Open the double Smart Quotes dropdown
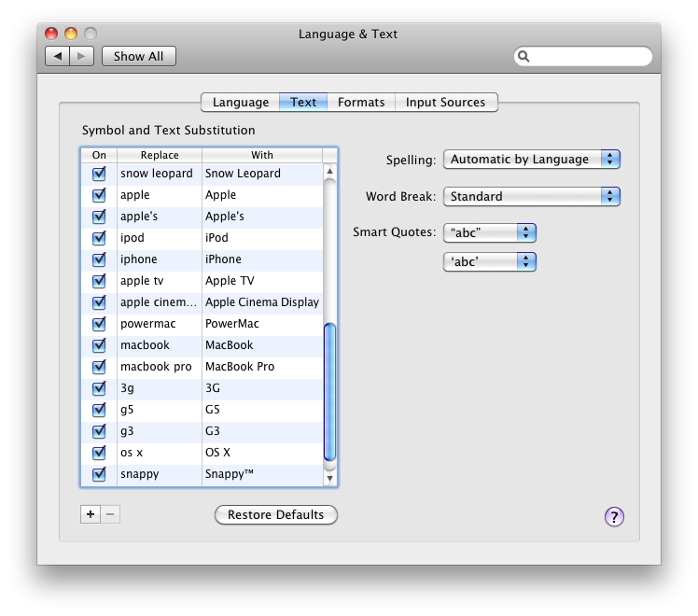Viewport: 698px width, 616px height. (490, 232)
